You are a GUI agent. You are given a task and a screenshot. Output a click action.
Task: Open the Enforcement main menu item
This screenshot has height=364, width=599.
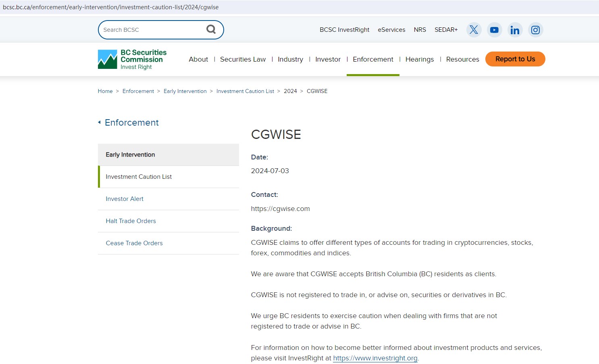pyautogui.click(x=373, y=59)
